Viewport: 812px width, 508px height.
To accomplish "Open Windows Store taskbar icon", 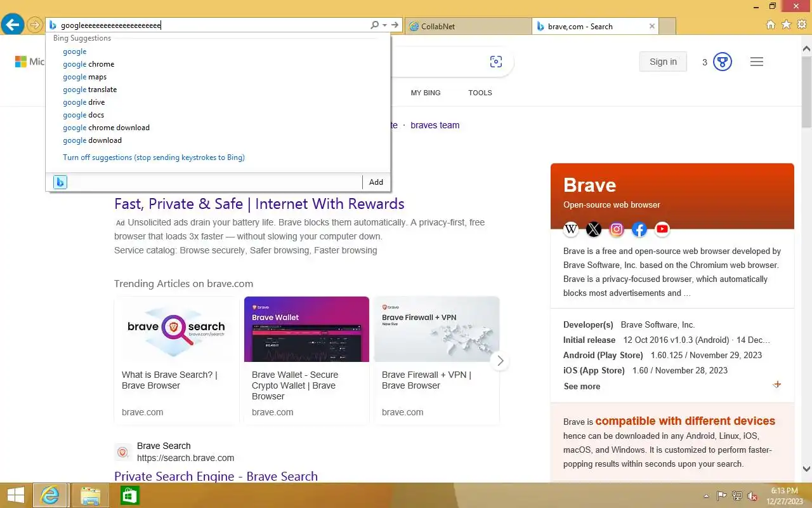I will (129, 495).
